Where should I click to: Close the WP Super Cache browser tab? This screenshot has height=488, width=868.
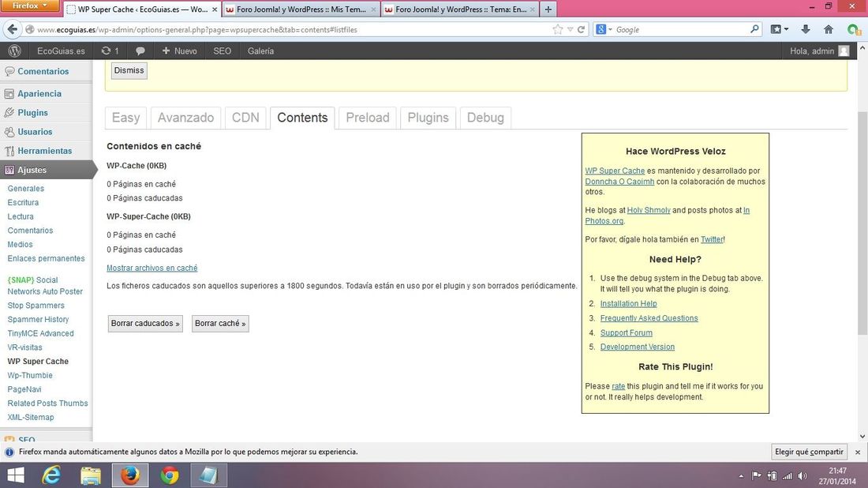214,9
